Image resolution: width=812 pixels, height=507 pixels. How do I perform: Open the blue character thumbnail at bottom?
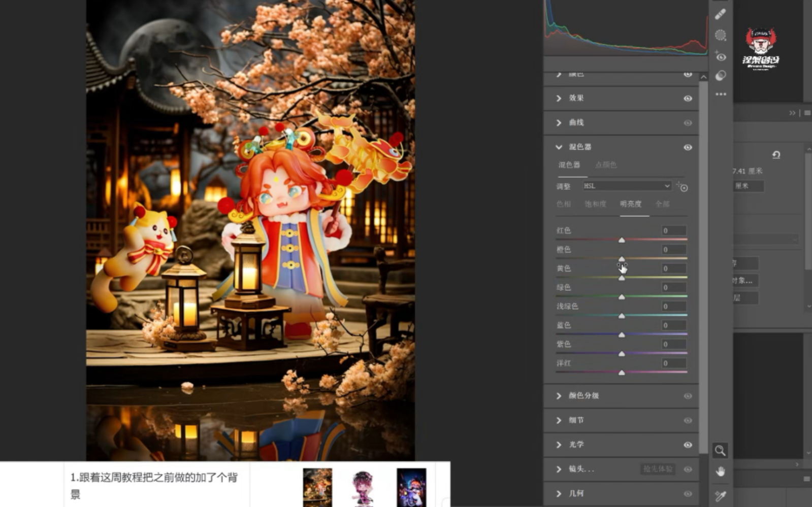411,487
